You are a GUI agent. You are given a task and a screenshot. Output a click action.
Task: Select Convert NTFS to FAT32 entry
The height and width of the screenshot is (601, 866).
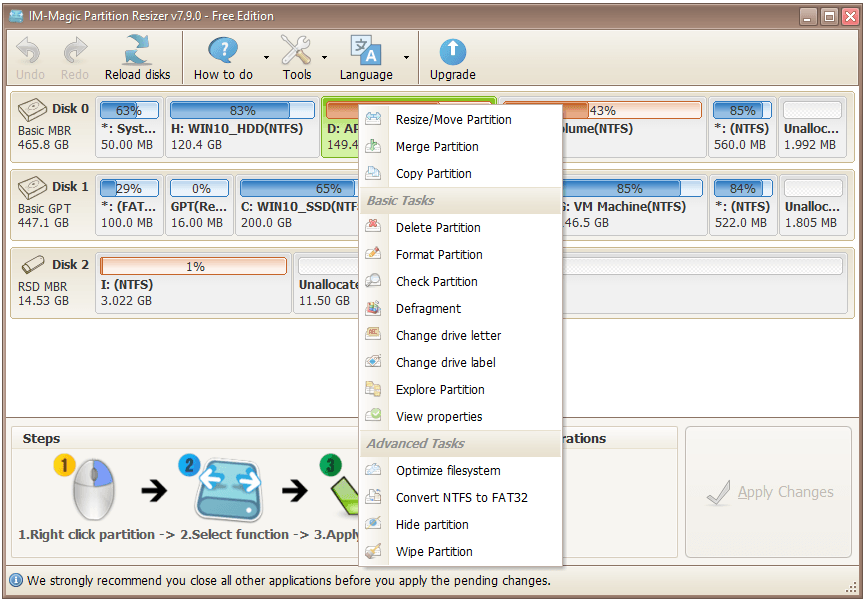point(461,498)
